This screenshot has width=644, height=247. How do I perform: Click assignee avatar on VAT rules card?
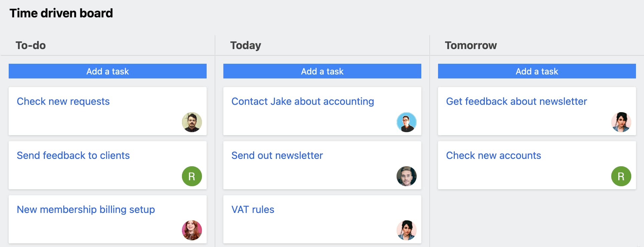(407, 230)
